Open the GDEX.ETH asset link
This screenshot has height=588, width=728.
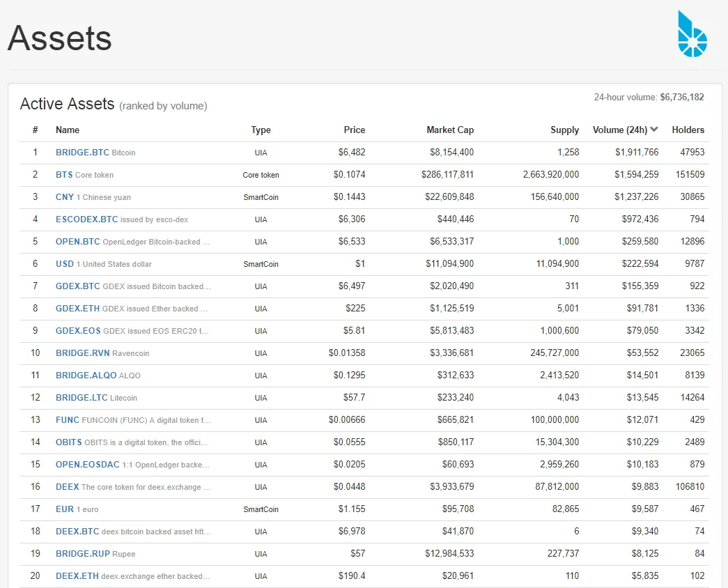point(77,309)
